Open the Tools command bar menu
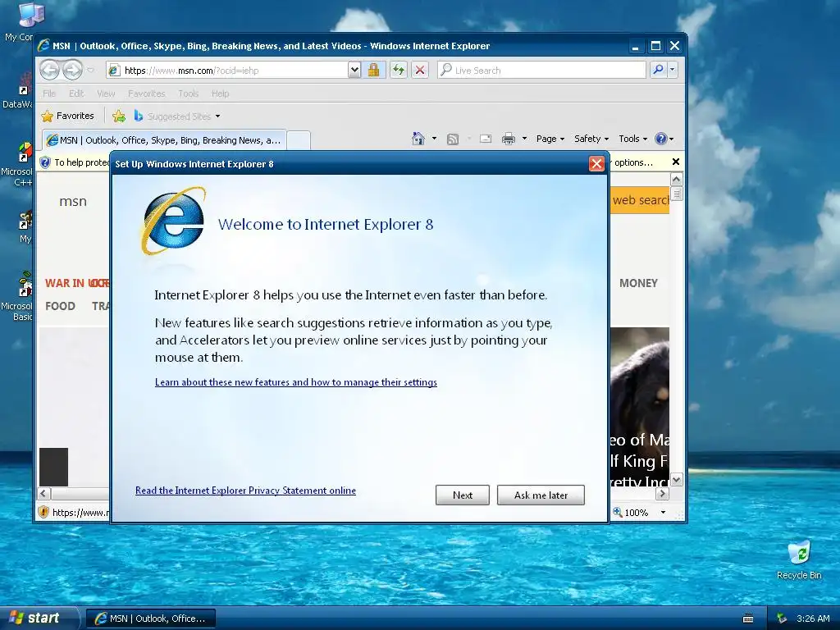The image size is (840, 630). pyautogui.click(x=632, y=139)
